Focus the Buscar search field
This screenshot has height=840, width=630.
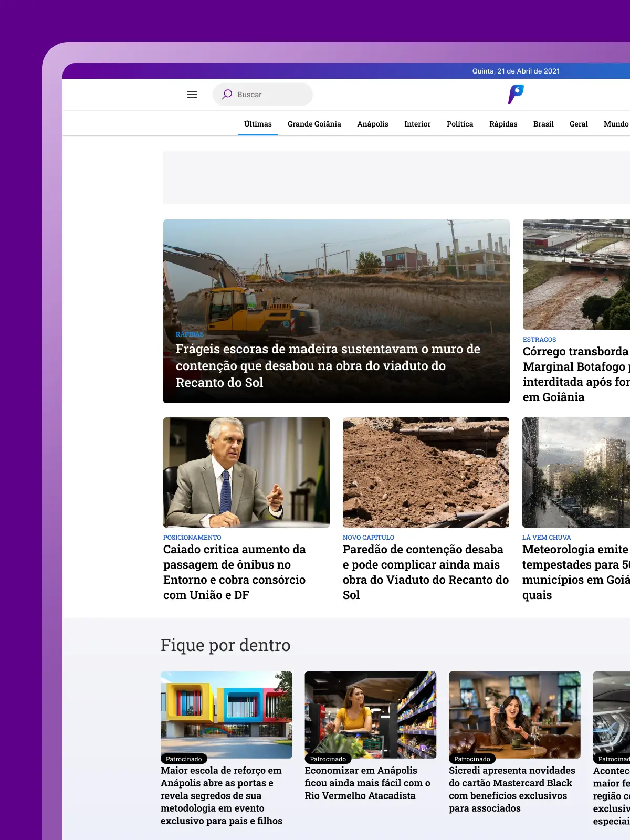tap(262, 94)
